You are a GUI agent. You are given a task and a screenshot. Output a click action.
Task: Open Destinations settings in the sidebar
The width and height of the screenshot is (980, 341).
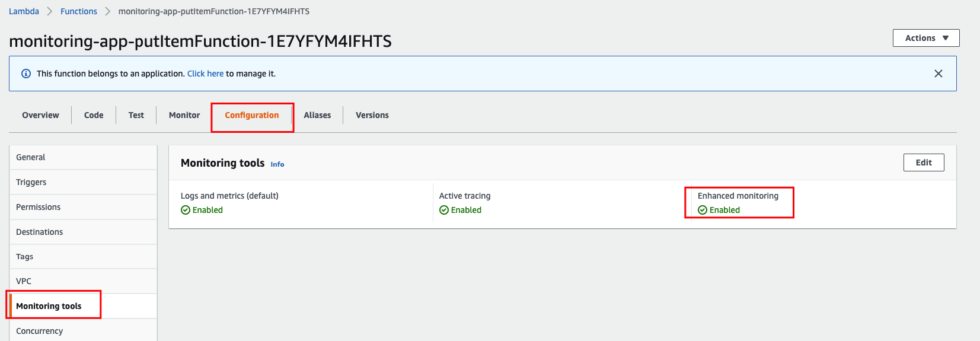pyautogui.click(x=83, y=232)
